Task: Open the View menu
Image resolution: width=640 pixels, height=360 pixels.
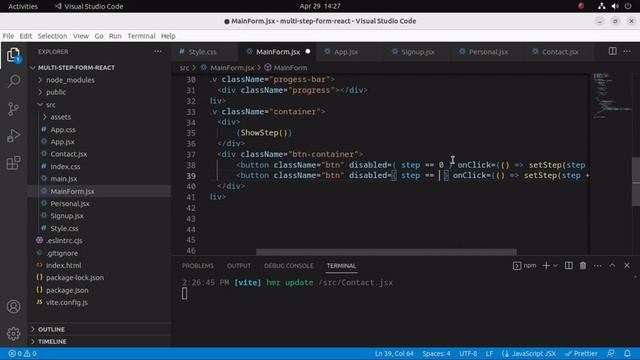Action: (81, 36)
